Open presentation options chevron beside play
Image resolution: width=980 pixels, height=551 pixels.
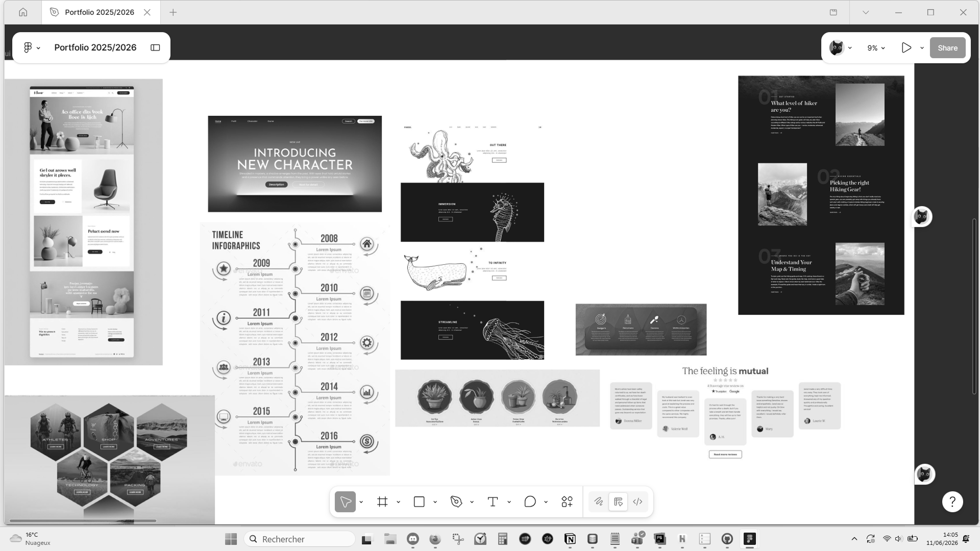(x=922, y=48)
